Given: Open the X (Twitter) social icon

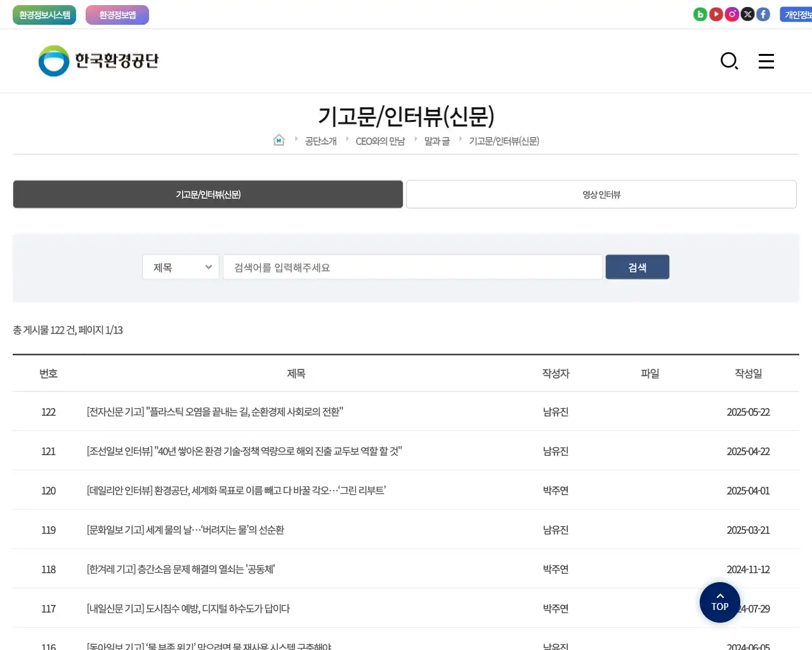Looking at the screenshot, I should click(x=747, y=13).
